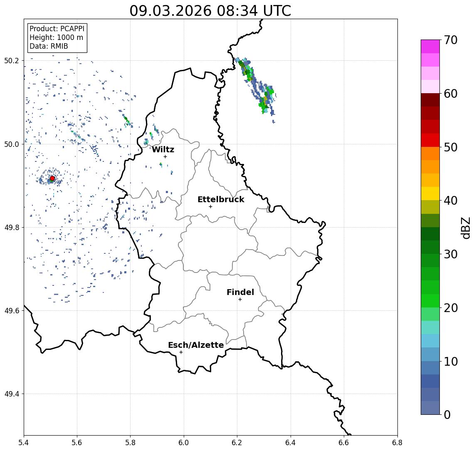Viewport: 476px width, 451px height.
Task: Click the 30 tick on the colorbar
Action: (451, 254)
